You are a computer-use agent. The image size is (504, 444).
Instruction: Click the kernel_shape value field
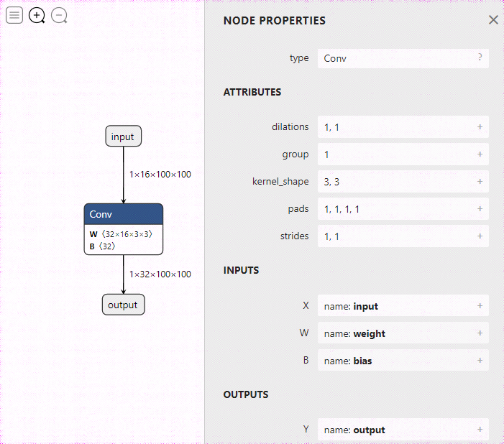tap(397, 182)
